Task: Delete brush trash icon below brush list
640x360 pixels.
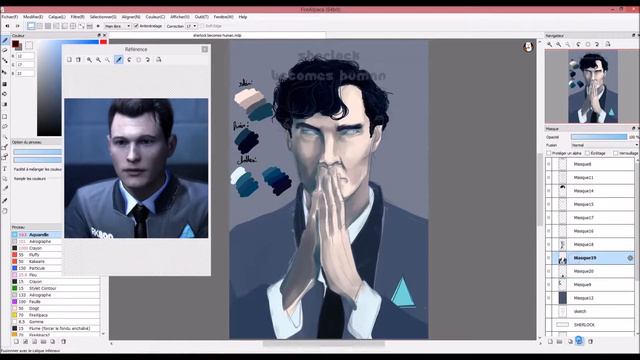Action: [63, 341]
